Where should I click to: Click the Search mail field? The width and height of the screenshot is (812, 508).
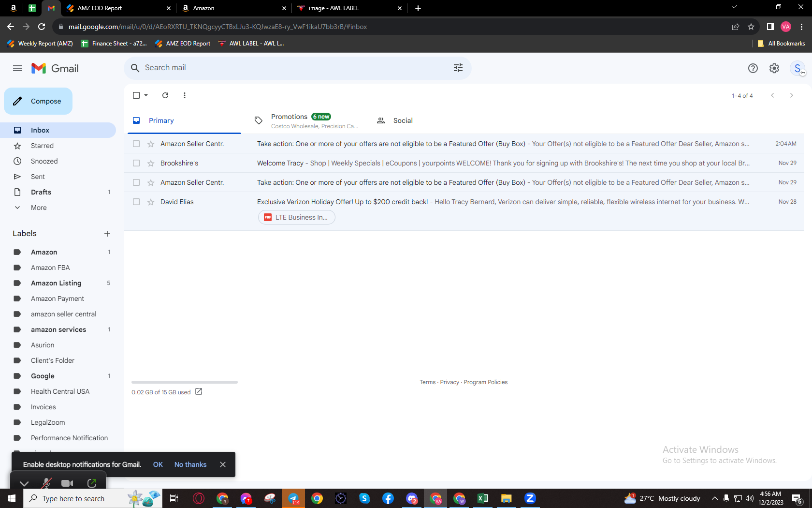tap(297, 68)
